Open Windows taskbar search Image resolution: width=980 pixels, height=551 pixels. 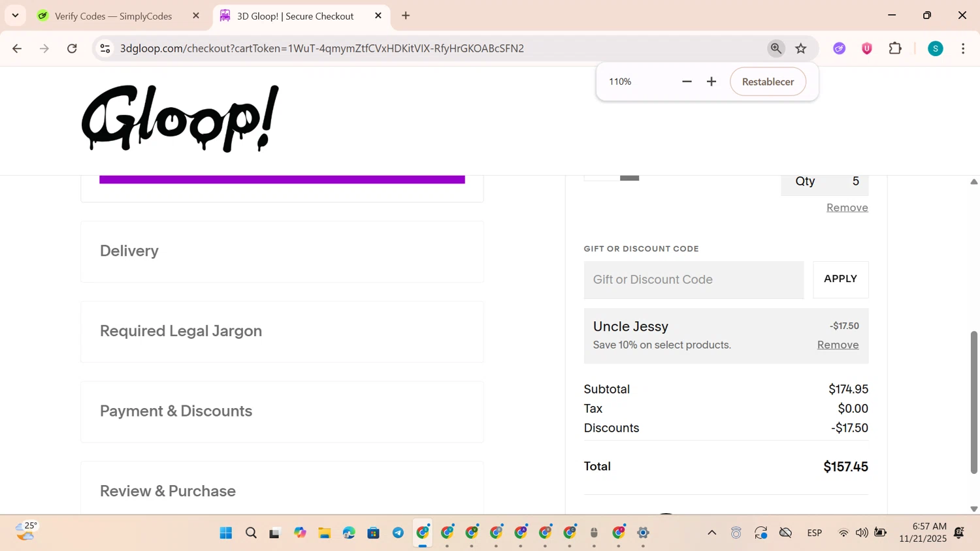point(251,533)
